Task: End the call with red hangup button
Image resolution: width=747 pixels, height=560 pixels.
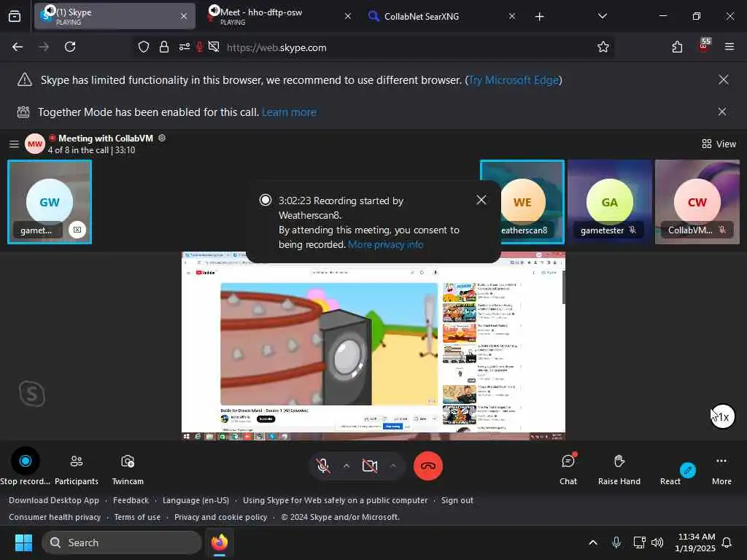Action: click(427, 466)
